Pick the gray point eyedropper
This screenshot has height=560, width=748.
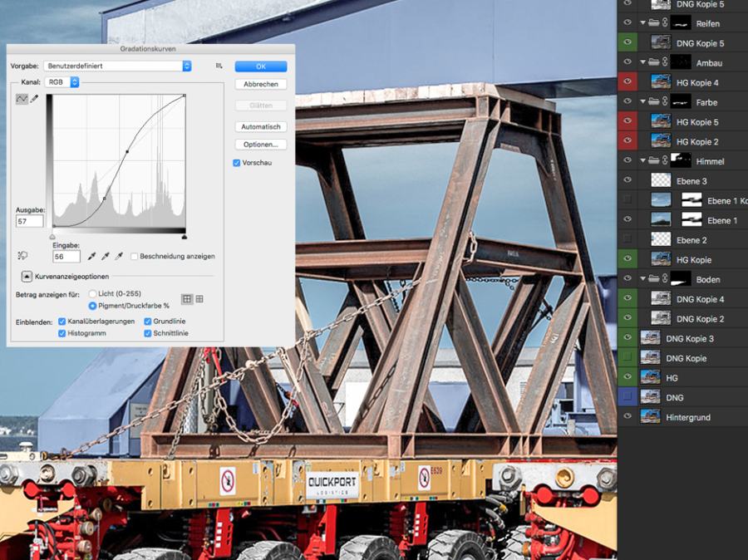pos(105,257)
